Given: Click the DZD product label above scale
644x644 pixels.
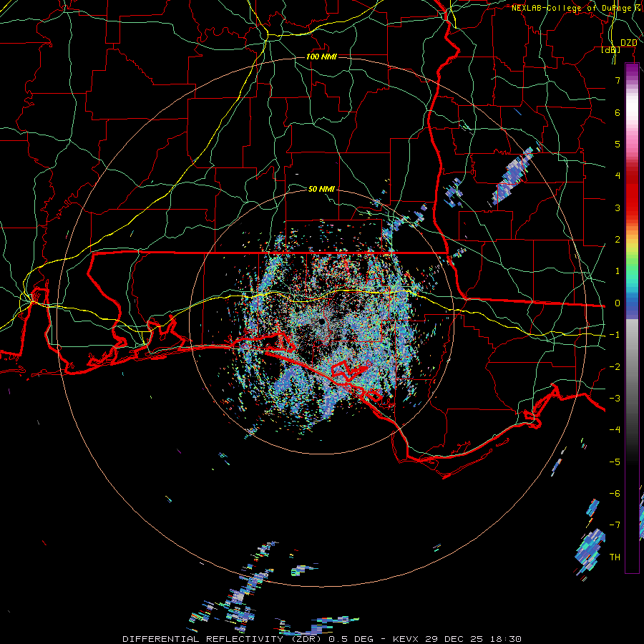Looking at the screenshot, I should point(629,43).
